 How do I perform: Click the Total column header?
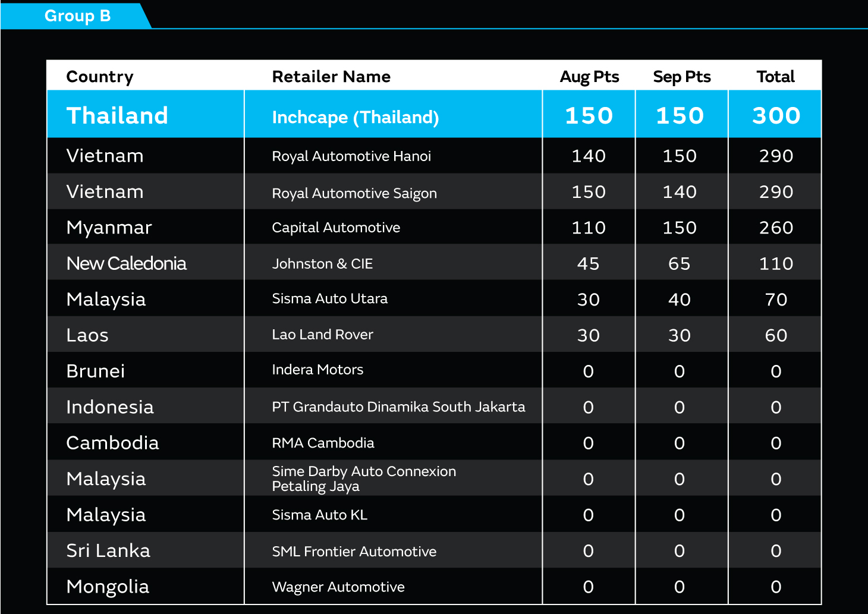coord(775,77)
